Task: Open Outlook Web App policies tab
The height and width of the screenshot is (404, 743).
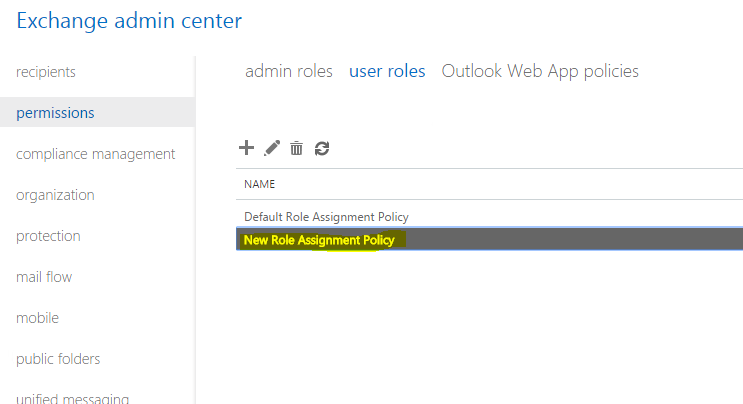Action: pos(540,71)
